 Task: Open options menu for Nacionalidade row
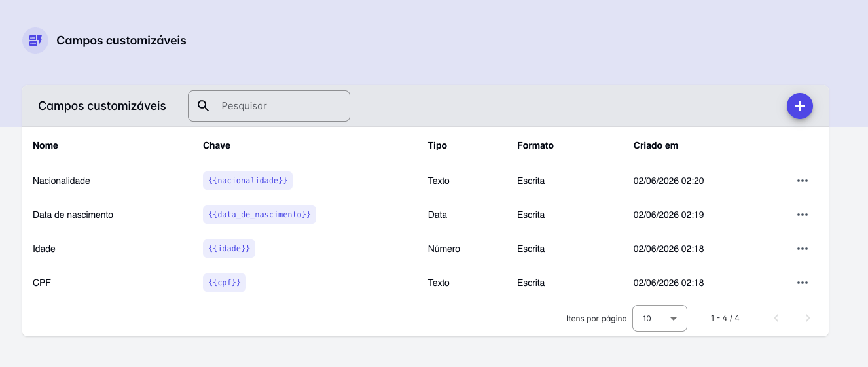[x=803, y=181]
